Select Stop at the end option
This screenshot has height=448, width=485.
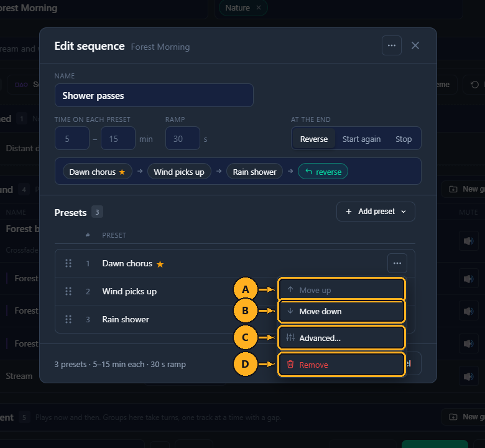[404, 139]
